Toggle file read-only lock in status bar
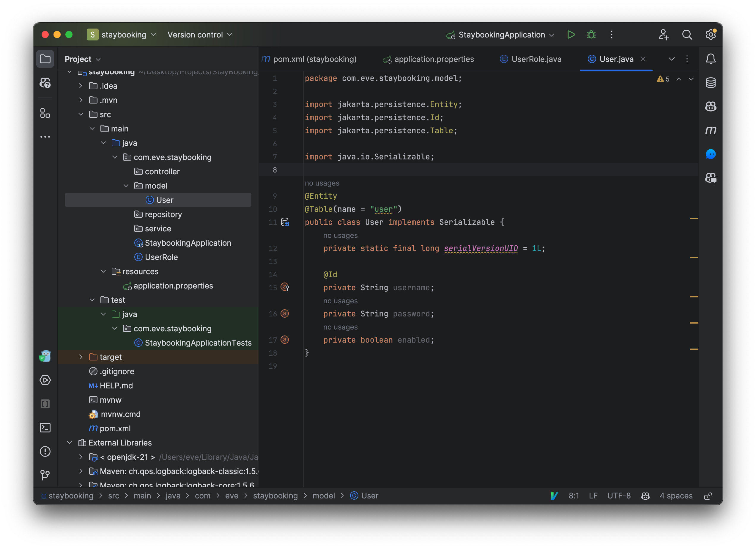Screen dimensions: 756x549 click(708, 496)
